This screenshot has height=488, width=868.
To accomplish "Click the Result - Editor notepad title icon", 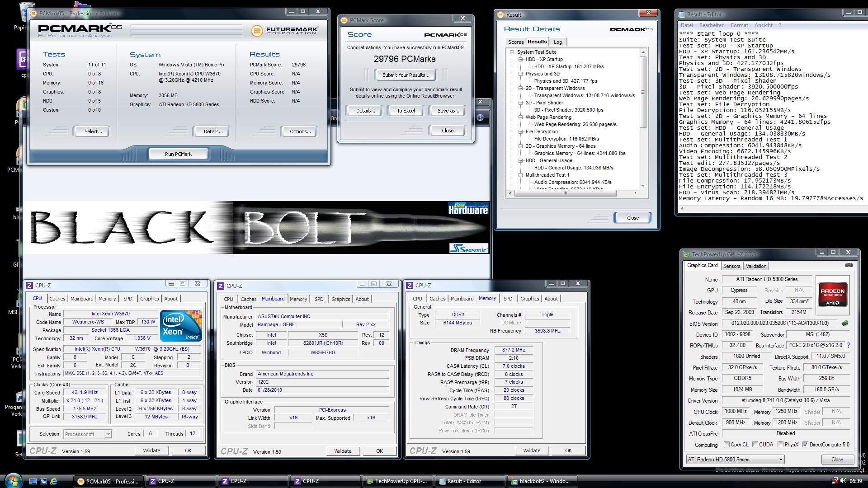I will click(682, 14).
